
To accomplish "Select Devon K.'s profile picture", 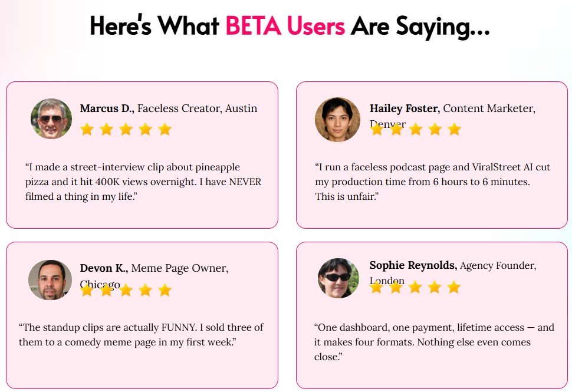I will [x=50, y=279].
